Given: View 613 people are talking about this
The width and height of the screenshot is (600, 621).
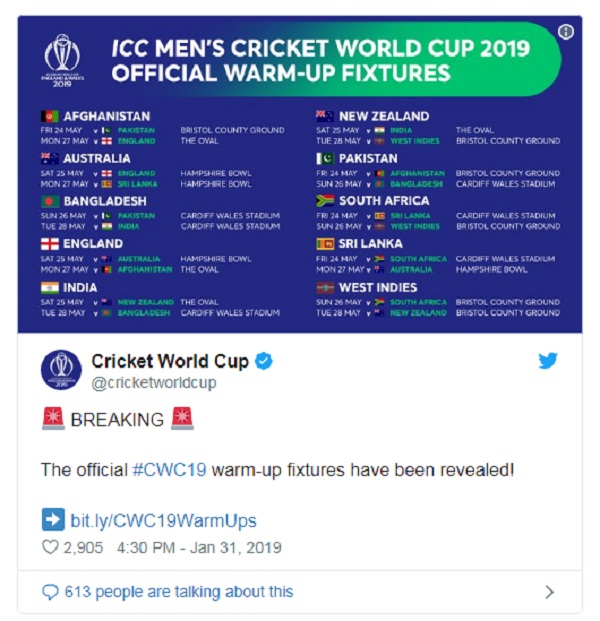Looking at the screenshot, I should (x=179, y=592).
